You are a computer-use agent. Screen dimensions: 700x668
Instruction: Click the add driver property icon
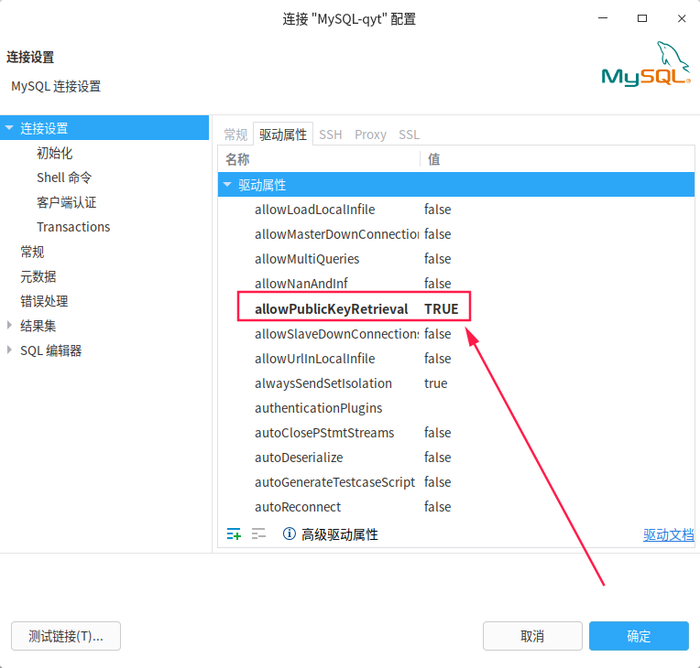point(233,534)
